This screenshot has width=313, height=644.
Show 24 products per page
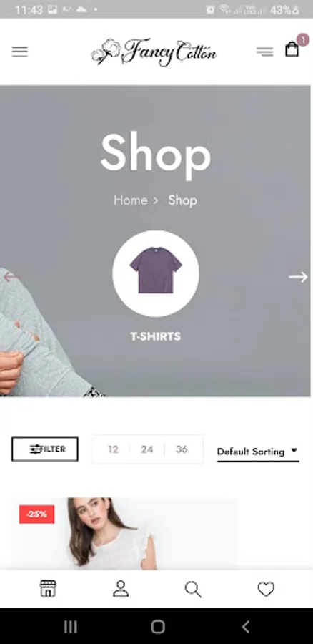(x=147, y=449)
